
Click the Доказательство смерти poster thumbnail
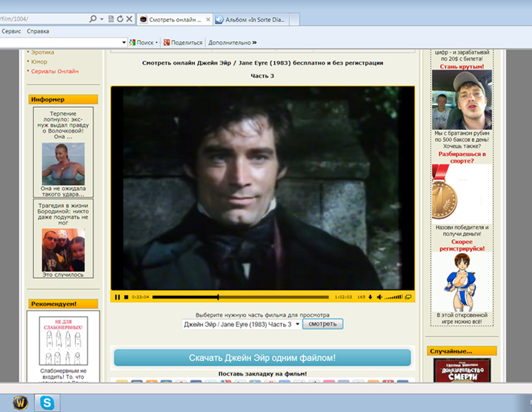point(462,370)
